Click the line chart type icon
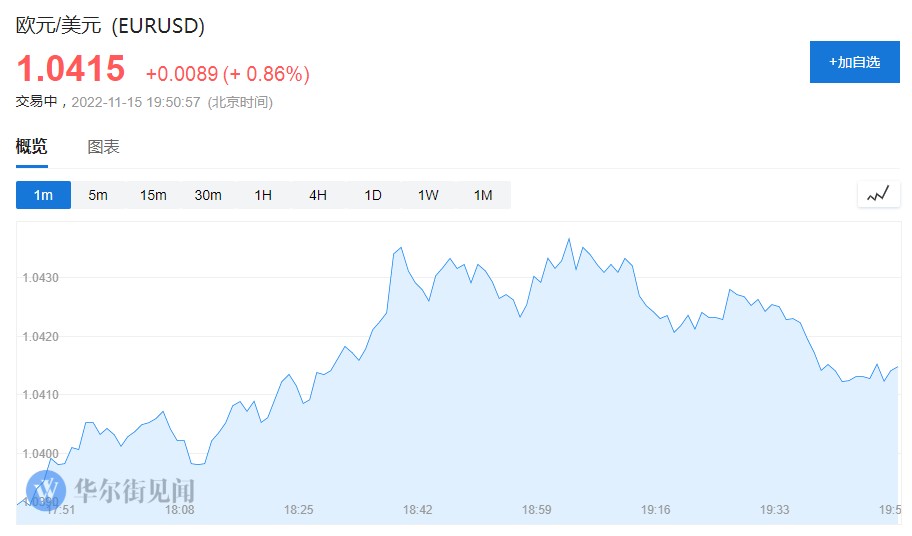Image resolution: width=912 pixels, height=536 pixels. click(x=878, y=195)
